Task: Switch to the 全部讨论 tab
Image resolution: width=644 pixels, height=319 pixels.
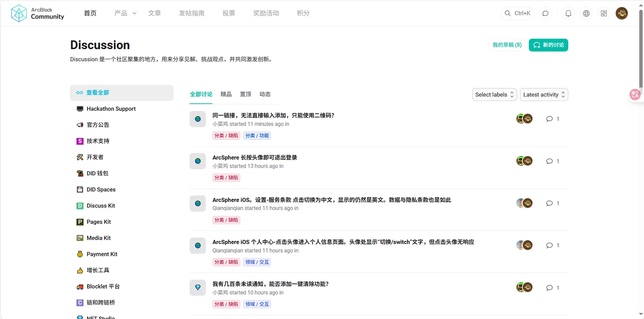Action: tap(201, 94)
